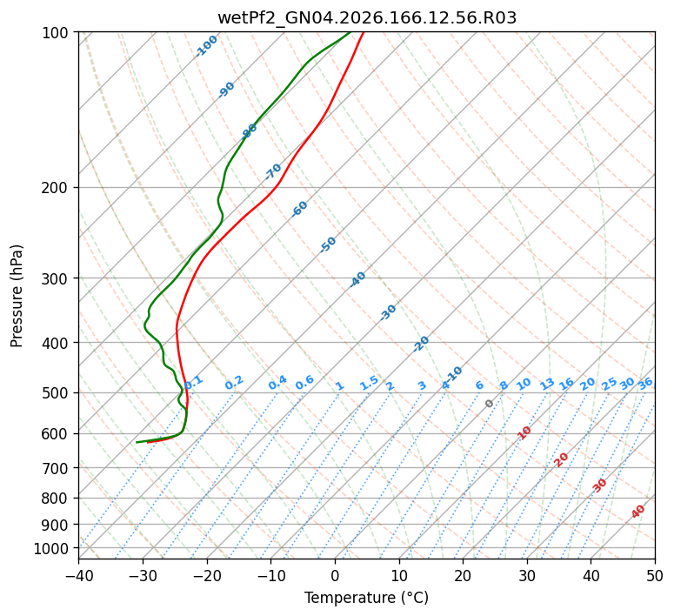Click the -20 isotherm label
The image size is (674, 616).
pos(421,344)
